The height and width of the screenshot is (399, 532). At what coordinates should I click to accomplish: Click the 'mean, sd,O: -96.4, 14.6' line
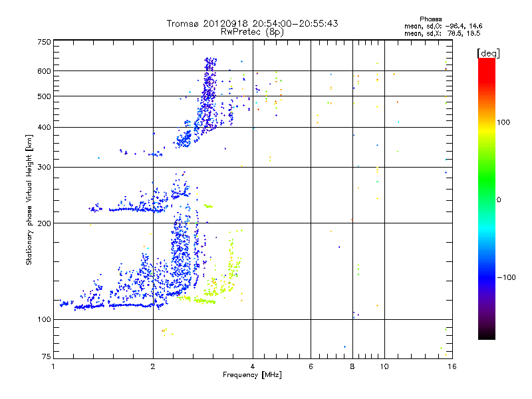tap(443, 26)
